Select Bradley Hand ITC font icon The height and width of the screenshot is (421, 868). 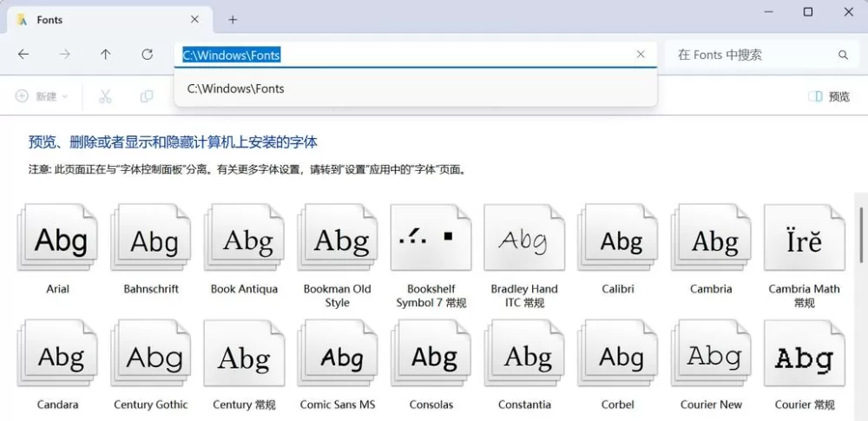524,238
